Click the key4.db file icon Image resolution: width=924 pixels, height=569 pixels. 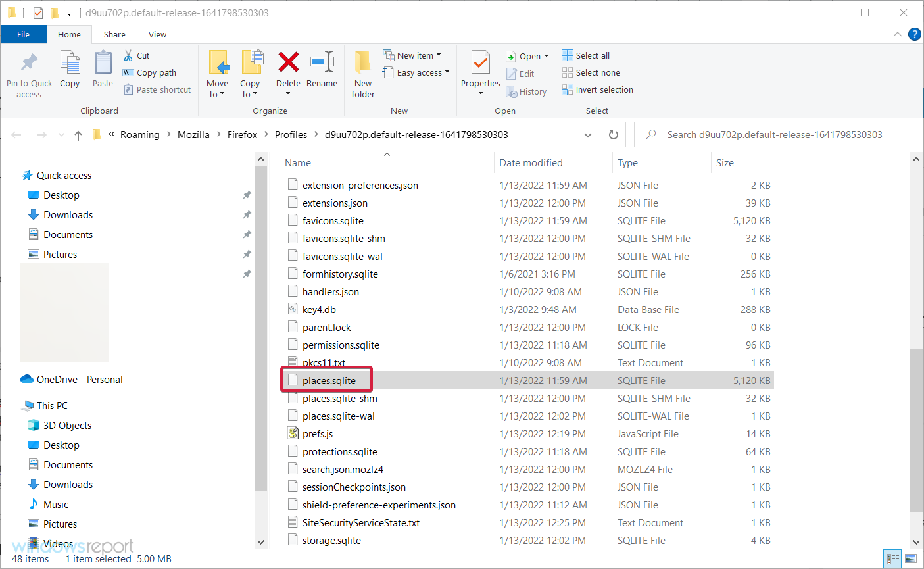(293, 309)
